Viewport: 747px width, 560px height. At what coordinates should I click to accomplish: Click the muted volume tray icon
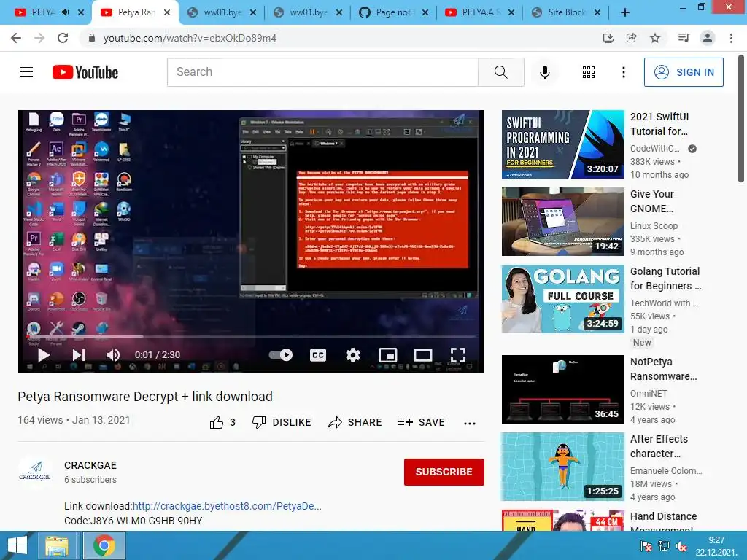[681, 546]
